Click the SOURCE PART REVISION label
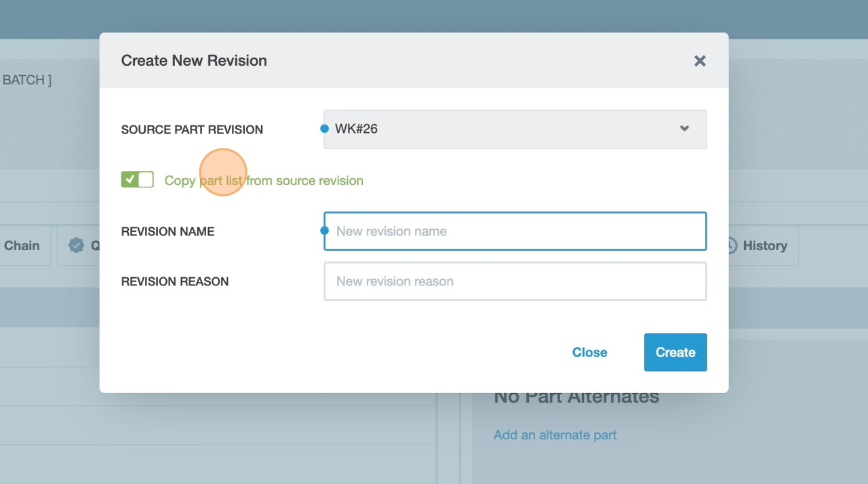The height and width of the screenshot is (484, 868). 192,129
